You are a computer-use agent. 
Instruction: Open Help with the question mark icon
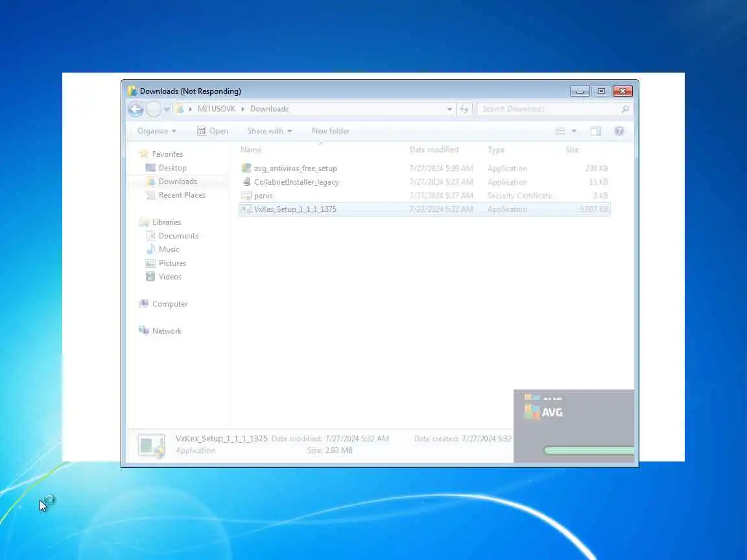pyautogui.click(x=619, y=131)
